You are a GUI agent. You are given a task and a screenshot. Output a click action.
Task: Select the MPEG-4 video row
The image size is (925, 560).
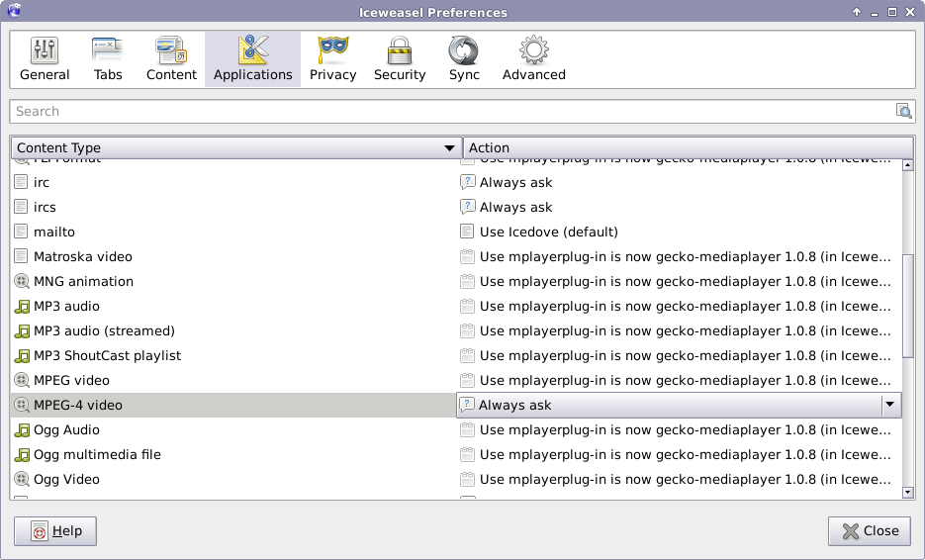[456, 406]
